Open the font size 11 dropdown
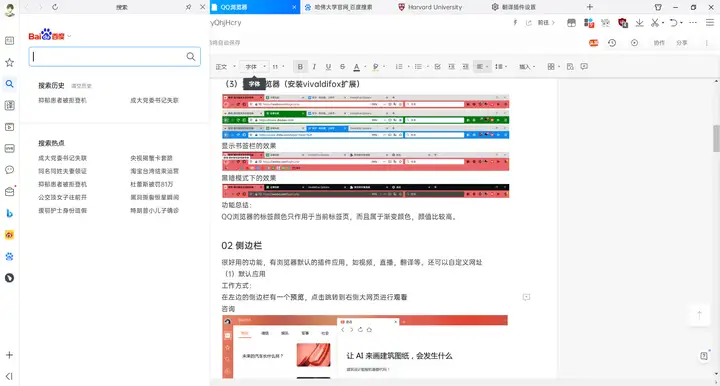Viewport: 720px width, 386px height. 278,67
